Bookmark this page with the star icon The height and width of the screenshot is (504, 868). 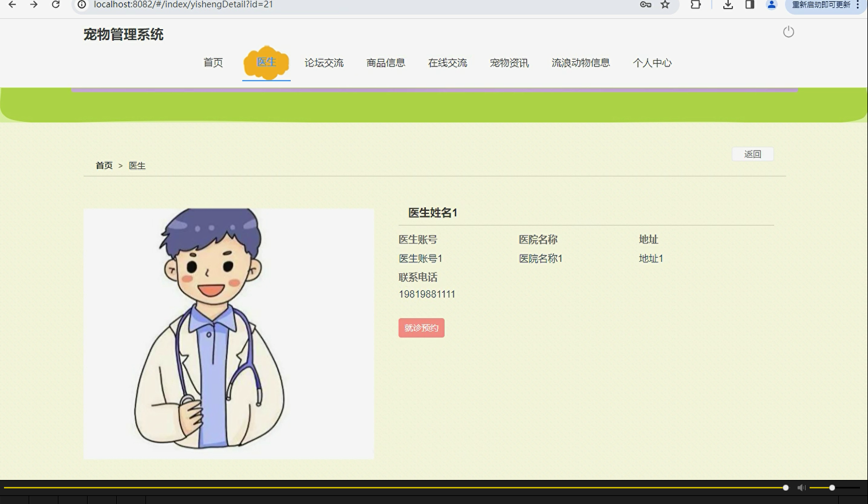(664, 5)
